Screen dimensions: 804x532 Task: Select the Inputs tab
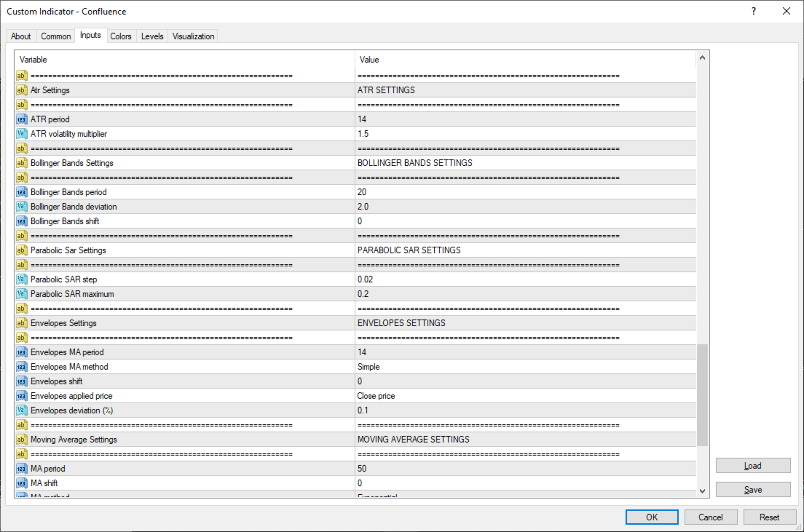tap(90, 36)
